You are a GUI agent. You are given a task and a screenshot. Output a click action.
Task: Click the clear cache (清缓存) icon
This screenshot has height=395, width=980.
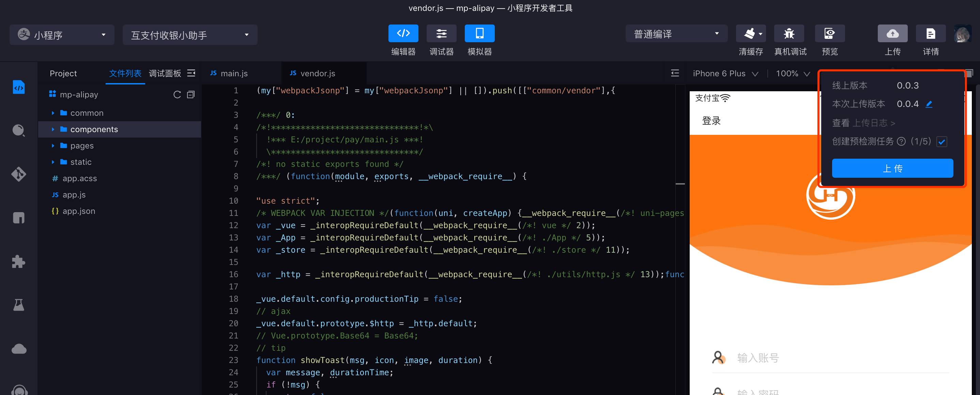pos(750,33)
